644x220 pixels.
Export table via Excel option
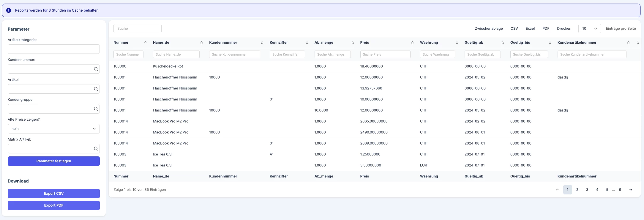530,29
